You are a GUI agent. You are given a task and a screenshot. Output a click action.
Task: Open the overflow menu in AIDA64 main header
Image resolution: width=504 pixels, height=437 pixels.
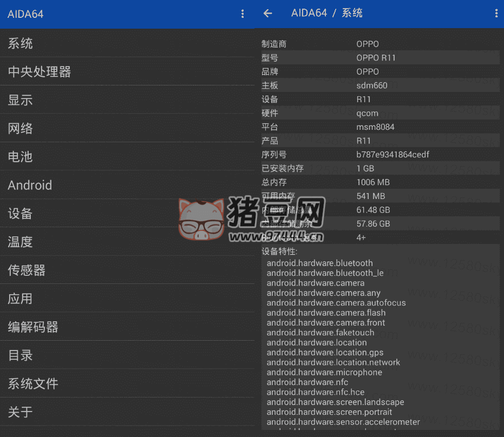tap(243, 14)
